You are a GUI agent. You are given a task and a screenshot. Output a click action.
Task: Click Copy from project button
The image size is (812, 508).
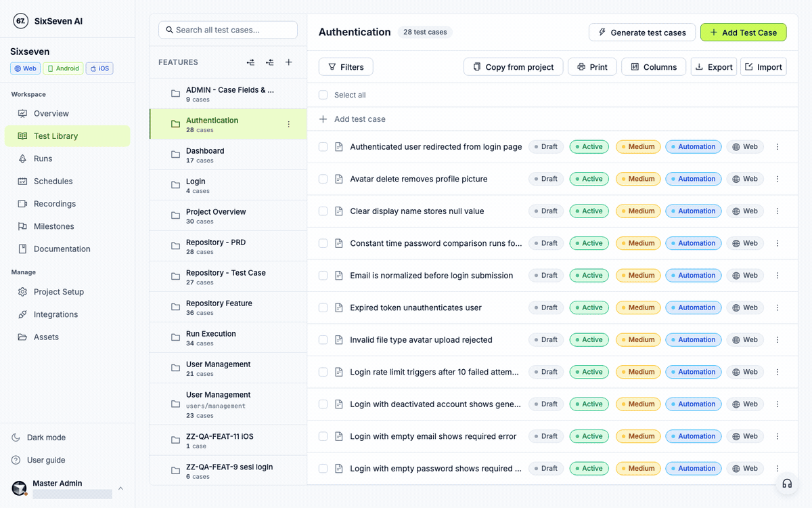tap(513, 66)
